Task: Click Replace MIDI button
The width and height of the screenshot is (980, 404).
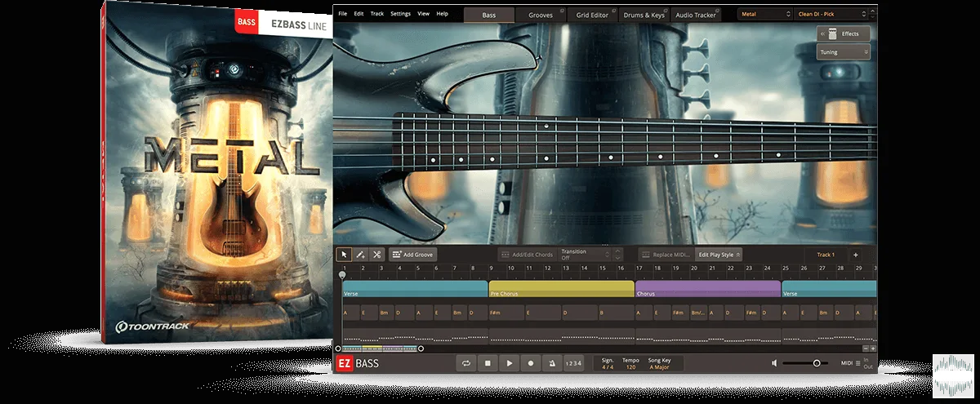Action: coord(666,255)
